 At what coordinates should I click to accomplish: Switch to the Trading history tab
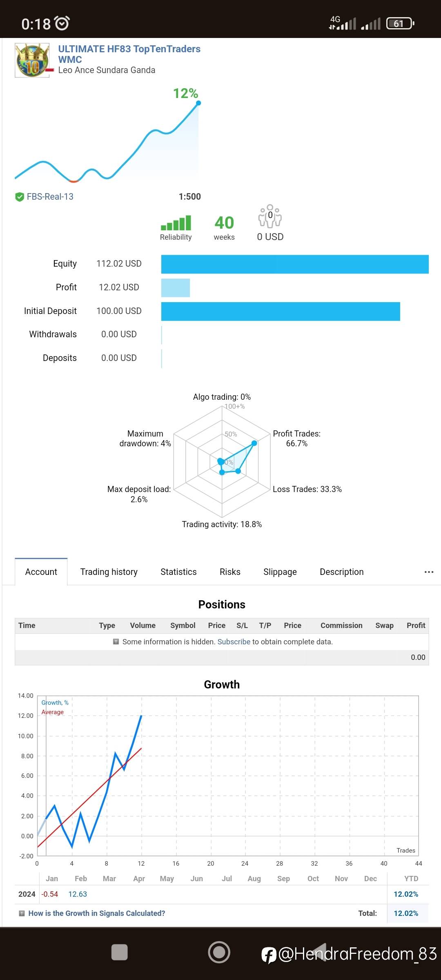109,572
